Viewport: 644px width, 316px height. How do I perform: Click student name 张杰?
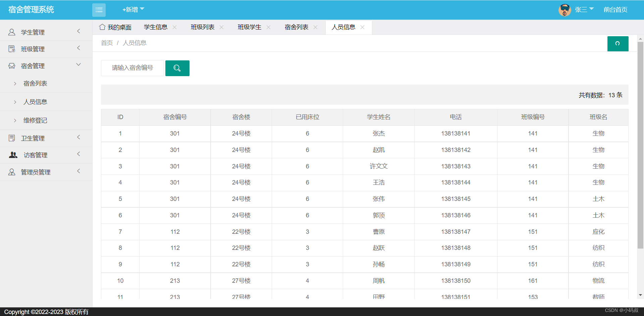[379, 134]
